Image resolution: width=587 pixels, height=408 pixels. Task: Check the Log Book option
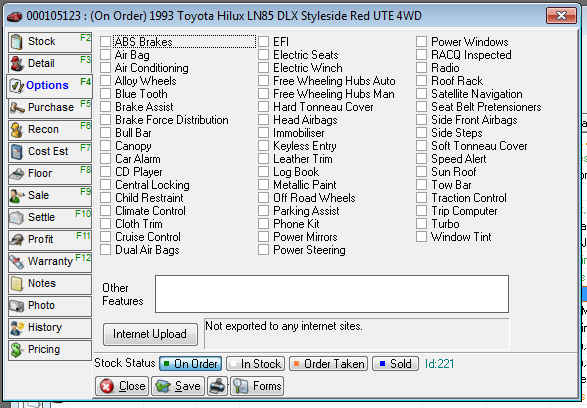[264, 172]
